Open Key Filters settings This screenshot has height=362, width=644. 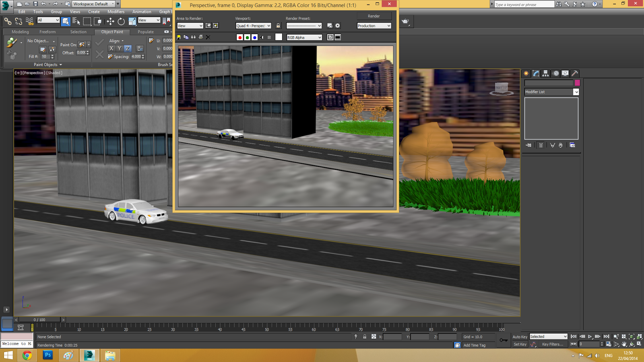(553, 344)
